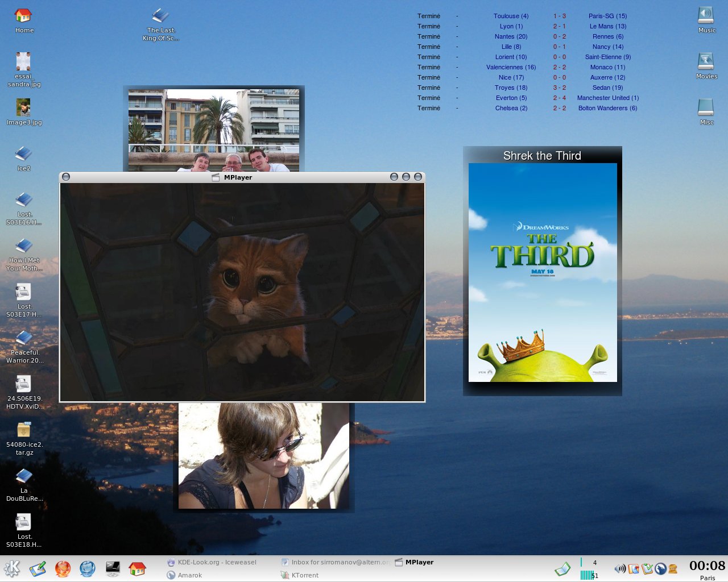
Task: Open essai_sandra.jpg on the desktop
Action: pos(24,69)
